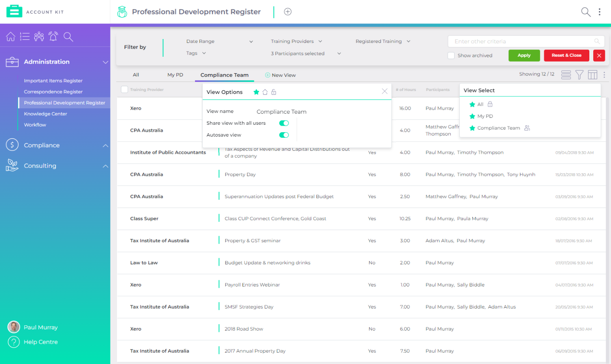Click the magnifier inside criteria search box
Viewport: 611px width, 364px height.
click(597, 42)
